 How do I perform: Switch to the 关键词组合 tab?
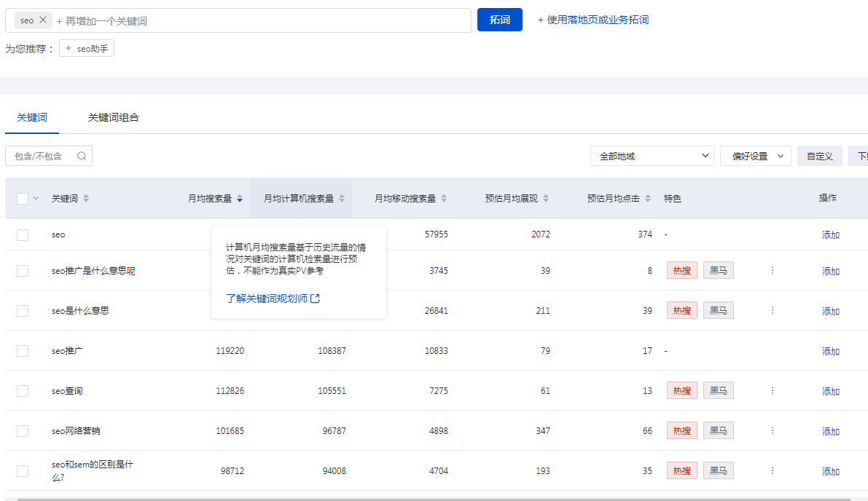(x=113, y=117)
